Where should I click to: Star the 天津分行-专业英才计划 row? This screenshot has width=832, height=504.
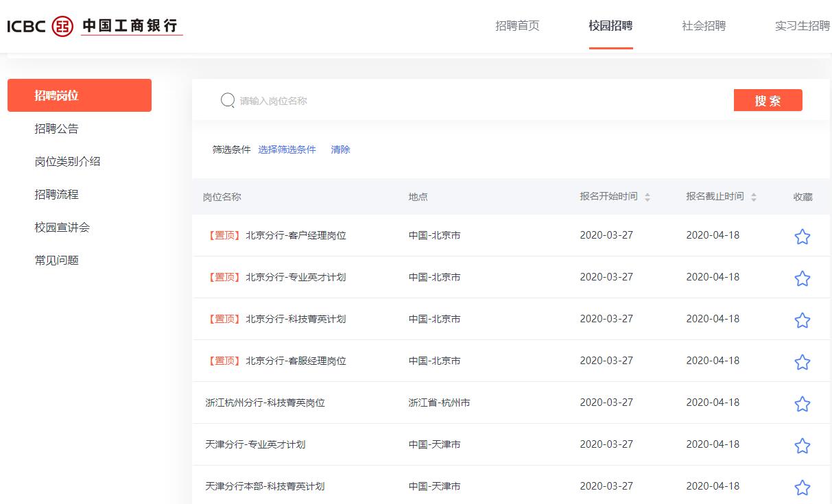(x=802, y=446)
